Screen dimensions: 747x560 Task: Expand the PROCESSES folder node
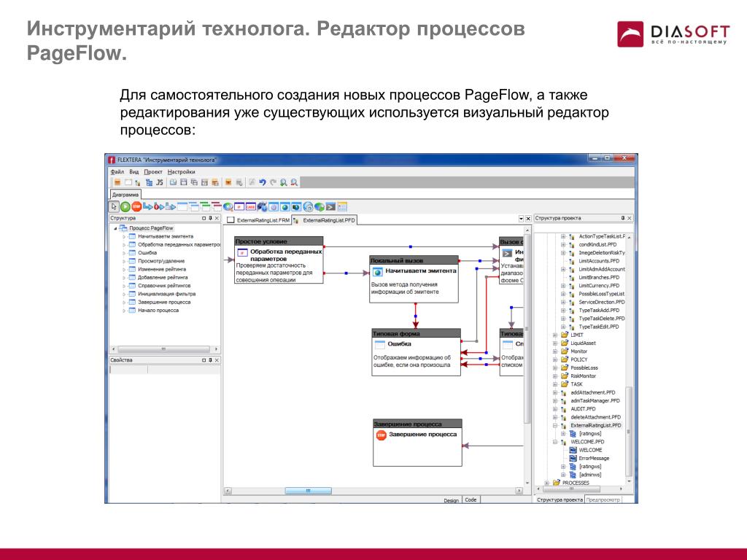[547, 483]
